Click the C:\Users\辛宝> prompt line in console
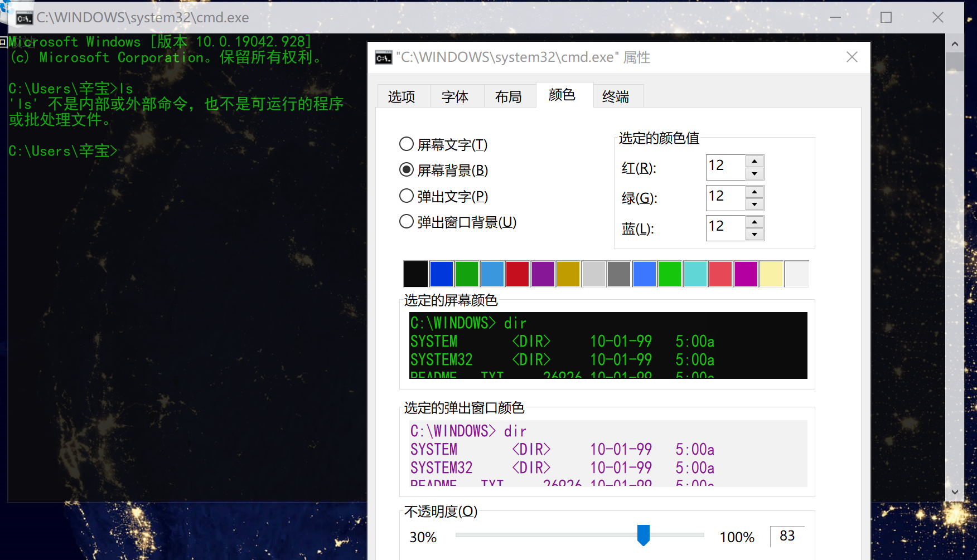The height and width of the screenshot is (560, 977). tap(63, 151)
